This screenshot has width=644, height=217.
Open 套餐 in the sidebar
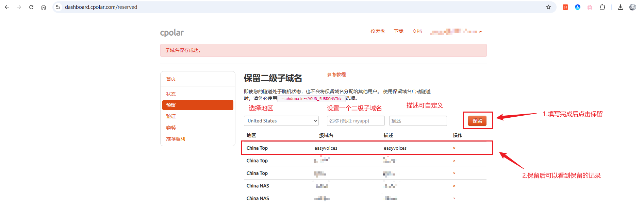[x=171, y=128]
